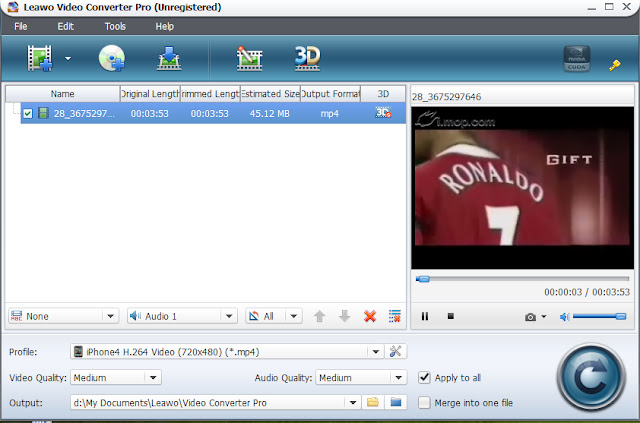The height and width of the screenshot is (423, 640).
Task: Click the Trimmed Length column header
Action: click(210, 94)
